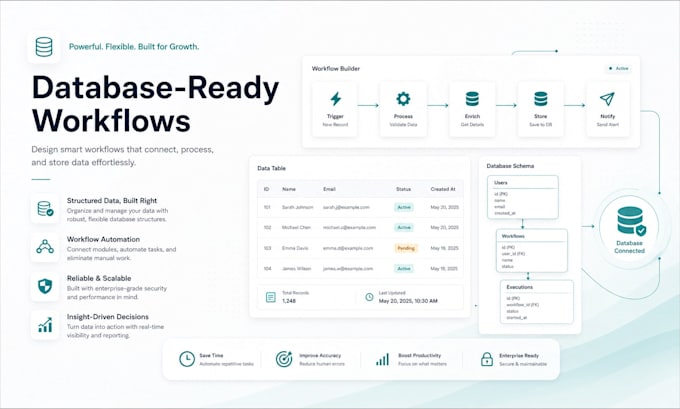
Task: Click the Total Records document icon
Action: click(x=271, y=297)
